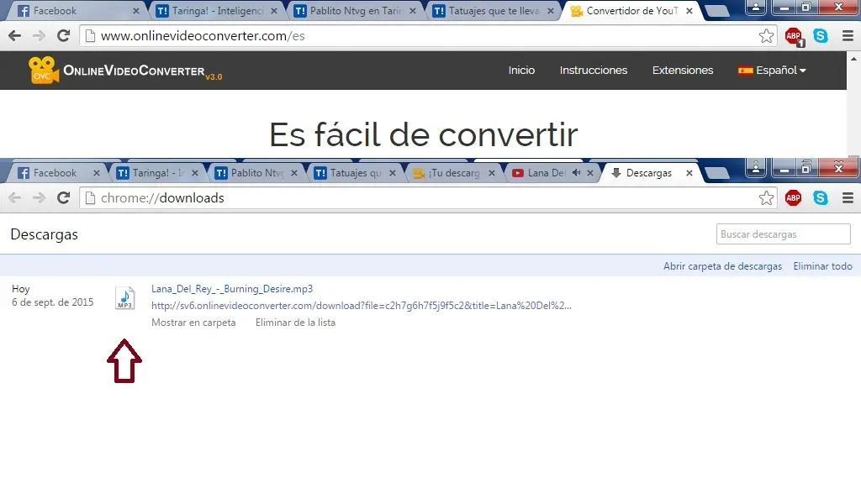Image resolution: width=861 pixels, height=504 pixels.
Task: Switch to Taringa! - Inteligencia tab in top window
Action: pyautogui.click(x=216, y=11)
